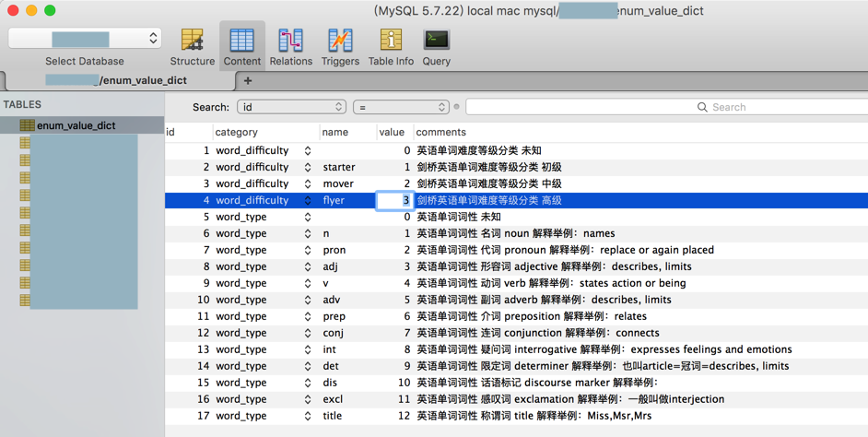The width and height of the screenshot is (868, 437).
Task: Click the comment containing 'interrogative'
Action: click(604, 350)
